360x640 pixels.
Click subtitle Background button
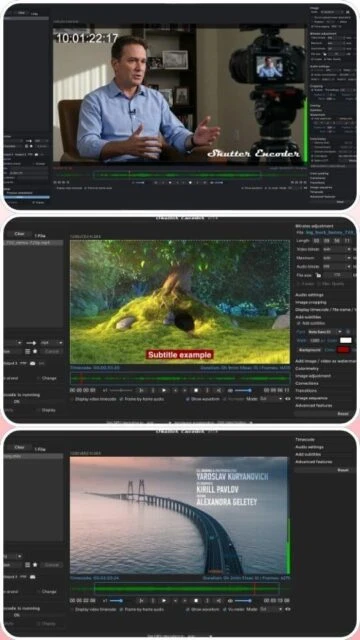(x=309, y=350)
